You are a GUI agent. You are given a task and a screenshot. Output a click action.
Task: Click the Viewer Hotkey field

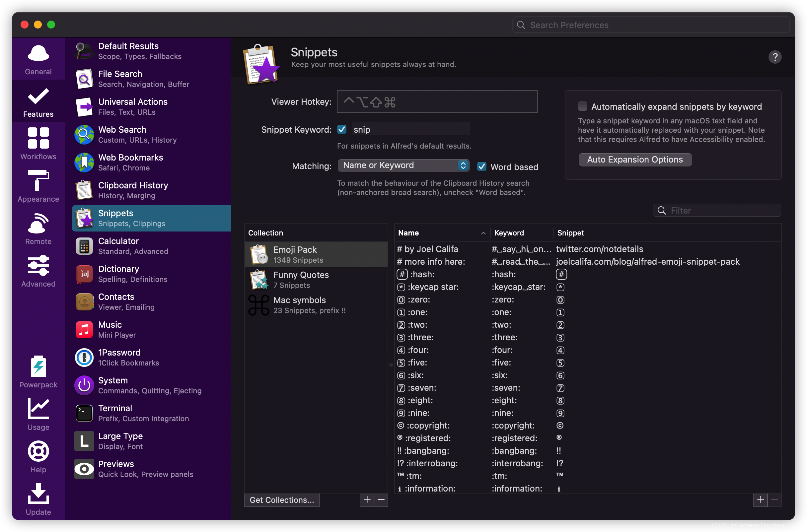point(437,101)
